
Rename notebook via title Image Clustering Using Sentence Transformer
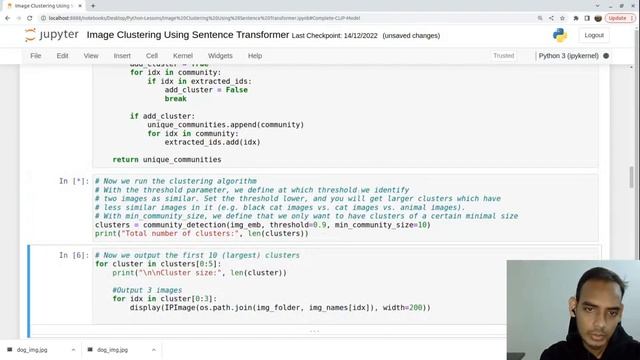[188, 35]
